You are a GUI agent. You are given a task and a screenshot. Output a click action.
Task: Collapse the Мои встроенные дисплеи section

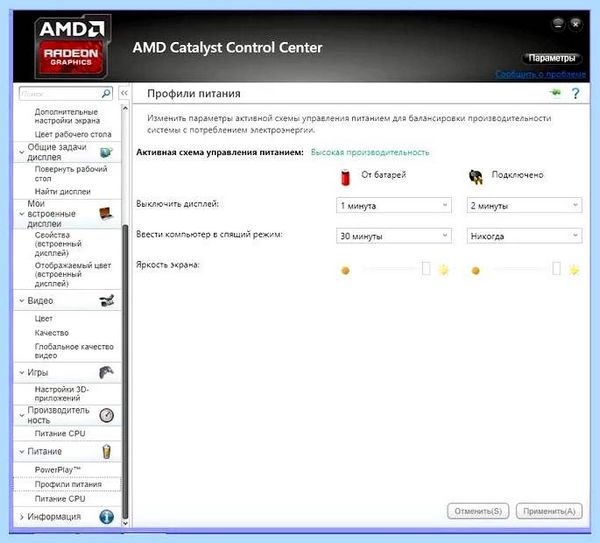point(22,214)
